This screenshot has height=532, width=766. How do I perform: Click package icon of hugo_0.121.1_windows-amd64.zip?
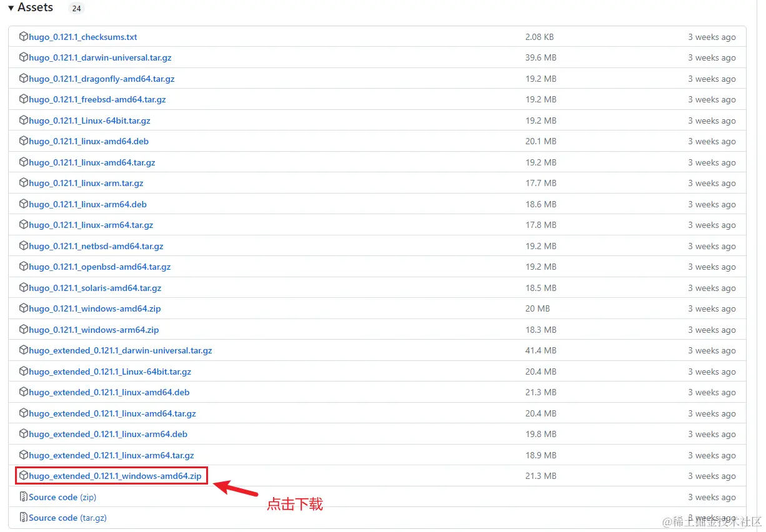24,308
